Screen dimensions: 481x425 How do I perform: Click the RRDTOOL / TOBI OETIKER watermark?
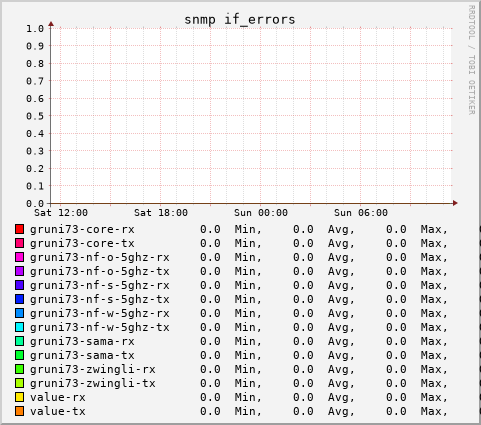pyautogui.click(x=471, y=60)
